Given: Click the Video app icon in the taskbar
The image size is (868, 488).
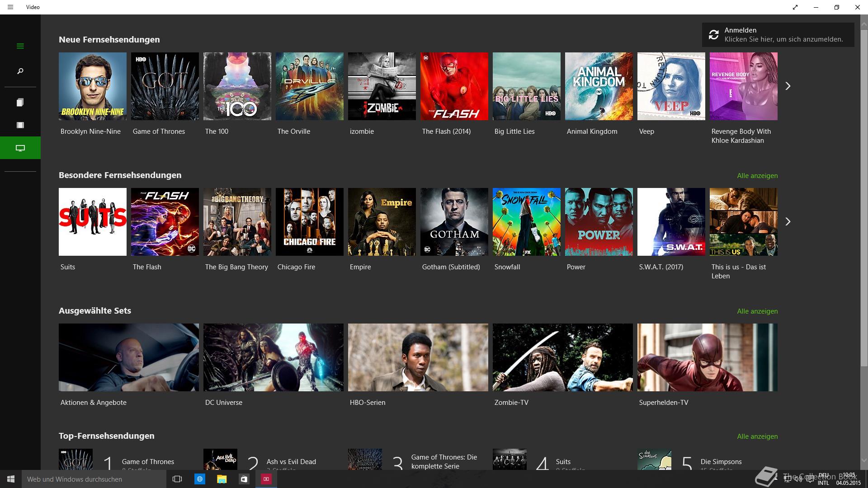Looking at the screenshot, I should pyautogui.click(x=266, y=479).
